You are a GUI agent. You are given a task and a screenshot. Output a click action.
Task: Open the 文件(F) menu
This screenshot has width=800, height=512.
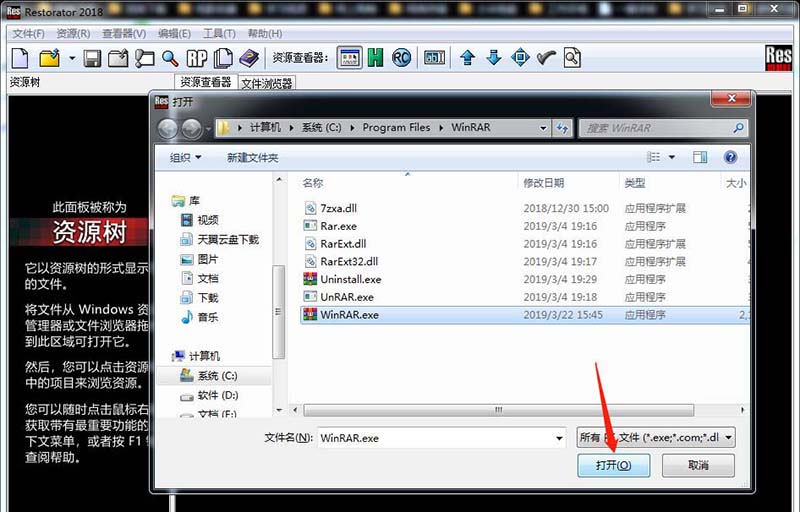pyautogui.click(x=29, y=34)
